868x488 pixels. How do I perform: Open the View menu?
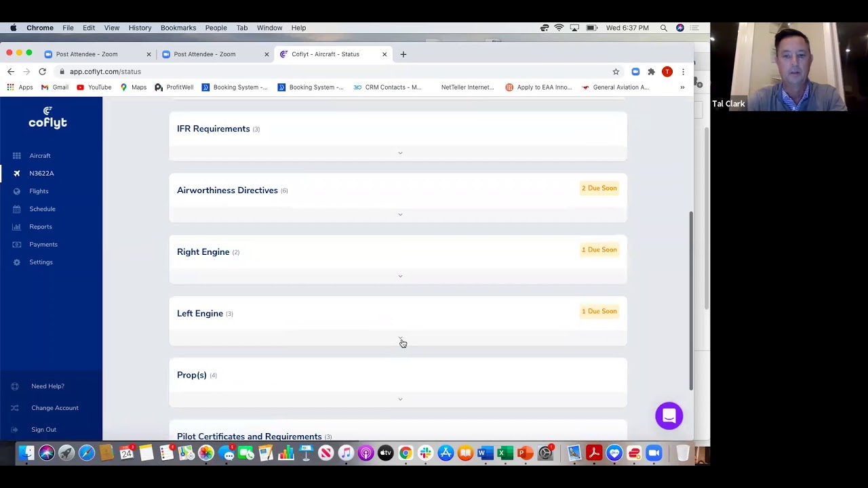pos(112,28)
